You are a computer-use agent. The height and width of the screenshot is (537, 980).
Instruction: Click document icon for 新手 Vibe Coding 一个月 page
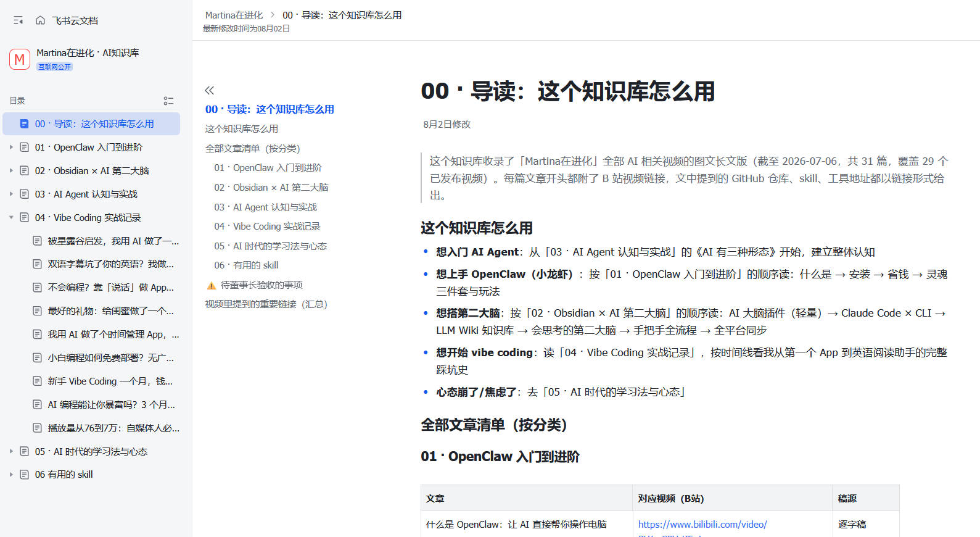pos(37,381)
